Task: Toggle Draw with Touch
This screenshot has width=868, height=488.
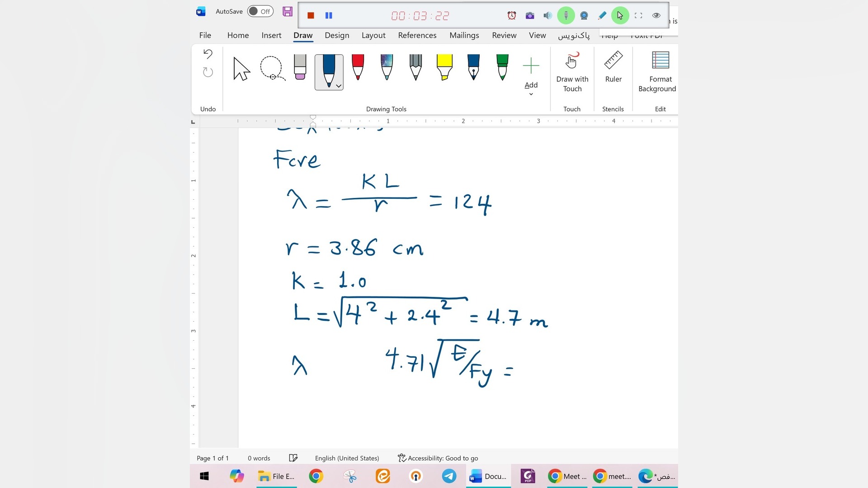Action: [572, 71]
